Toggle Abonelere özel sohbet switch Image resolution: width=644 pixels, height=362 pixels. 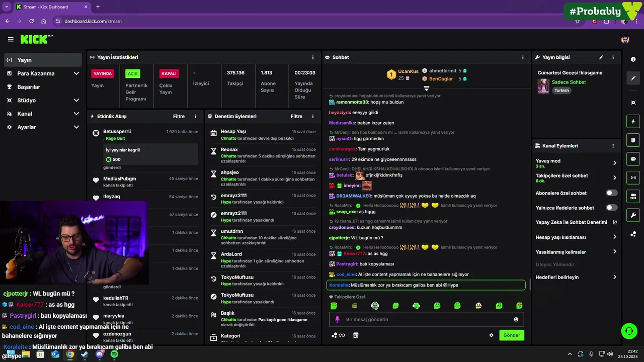tap(611, 193)
